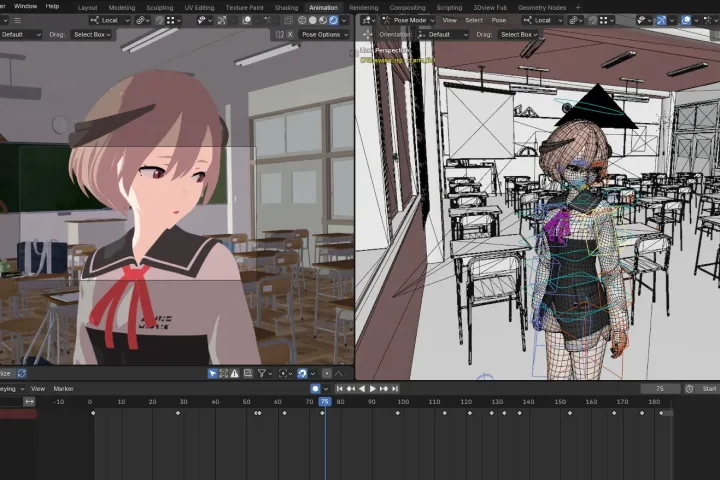720x480 pixels.
Task: Open the right viewport editor type dropdown
Action: click(x=368, y=20)
